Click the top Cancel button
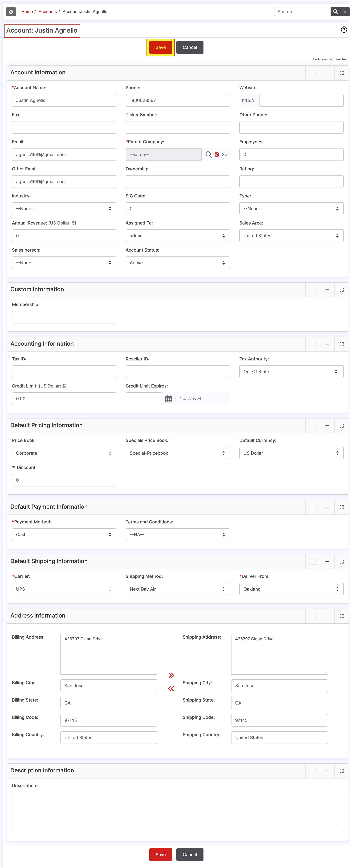 point(190,48)
